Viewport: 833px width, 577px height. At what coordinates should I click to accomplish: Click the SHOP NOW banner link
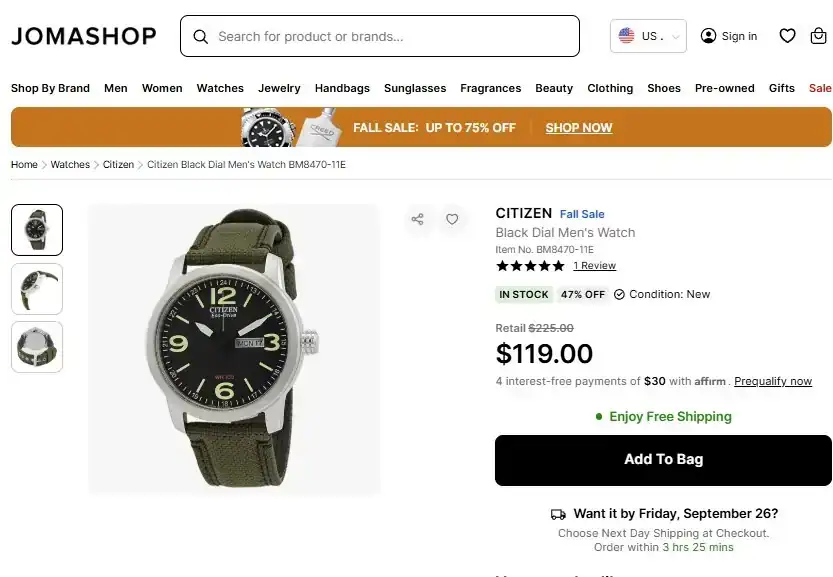click(x=579, y=128)
